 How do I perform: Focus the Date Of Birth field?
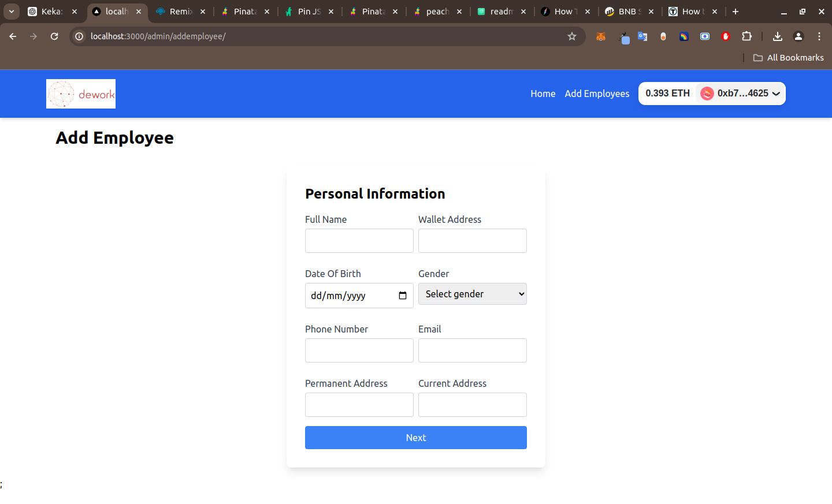[x=359, y=296]
